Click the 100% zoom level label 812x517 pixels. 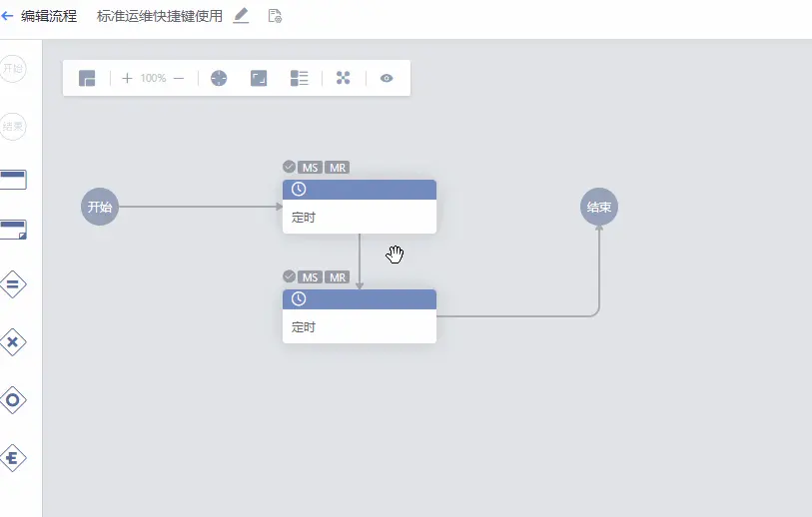[x=153, y=78]
